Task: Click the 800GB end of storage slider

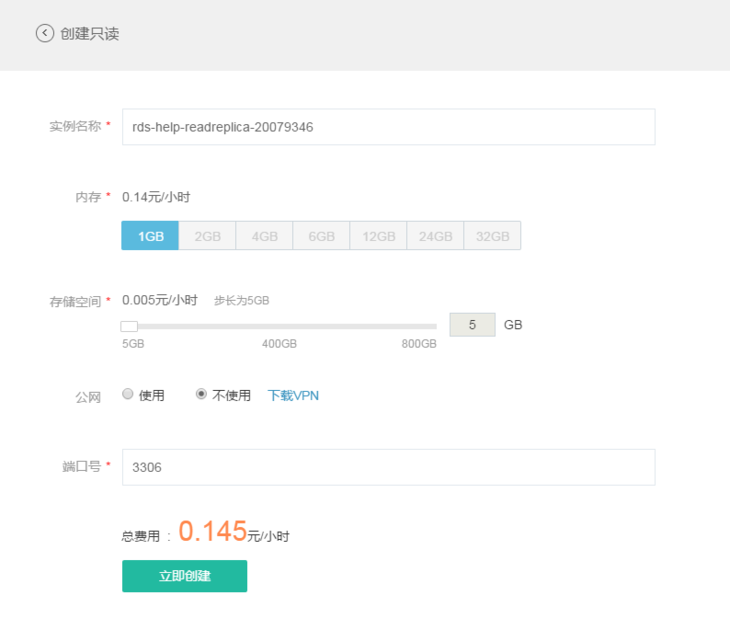Action: [435, 326]
